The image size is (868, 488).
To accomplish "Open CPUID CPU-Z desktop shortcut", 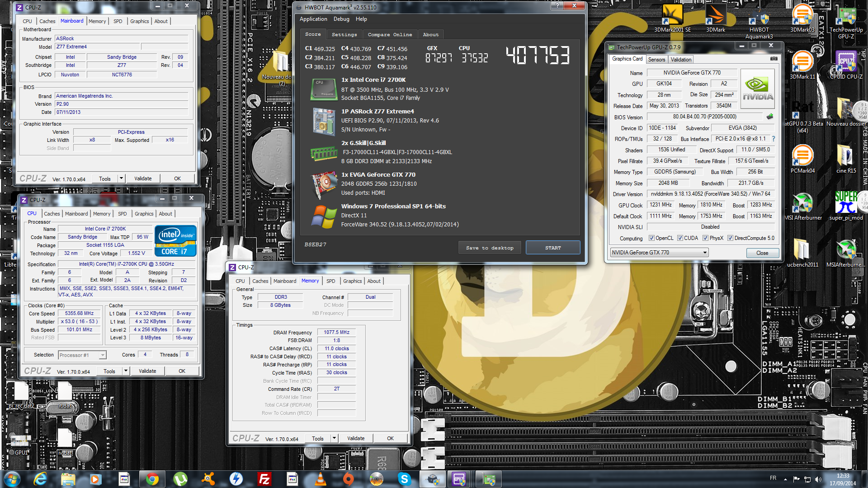I will click(x=846, y=65).
